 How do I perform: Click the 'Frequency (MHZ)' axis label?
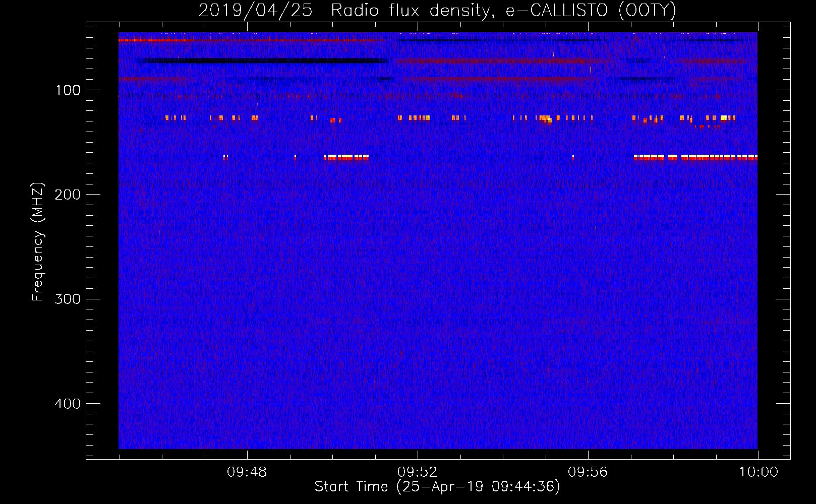[38, 242]
